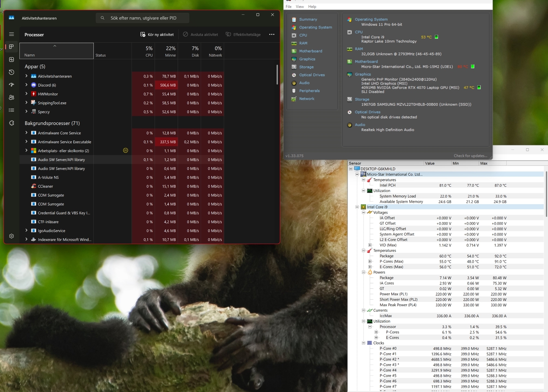
Task: Expand the Aktivitetshanteraren process group
Action: point(26,76)
